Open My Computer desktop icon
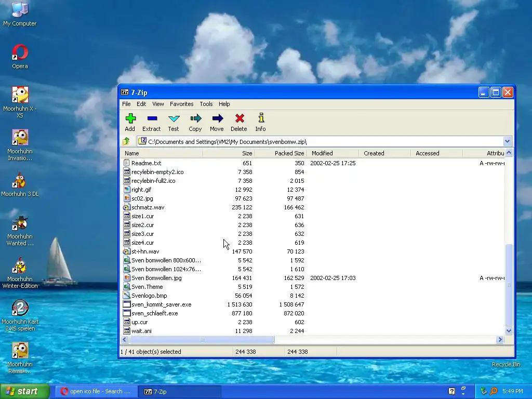The width and height of the screenshot is (532, 399). (20, 14)
